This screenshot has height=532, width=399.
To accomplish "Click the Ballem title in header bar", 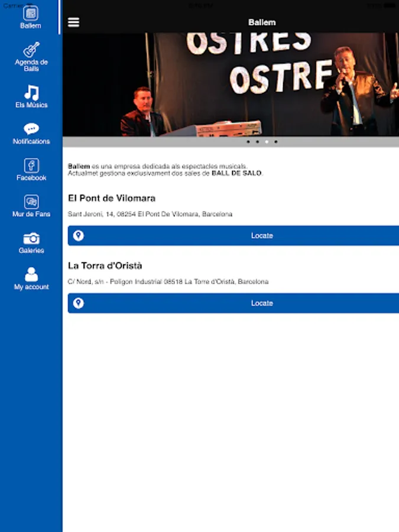I will [x=262, y=22].
